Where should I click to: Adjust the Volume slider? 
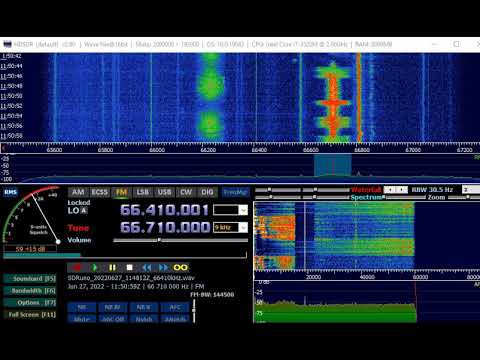click(180, 240)
